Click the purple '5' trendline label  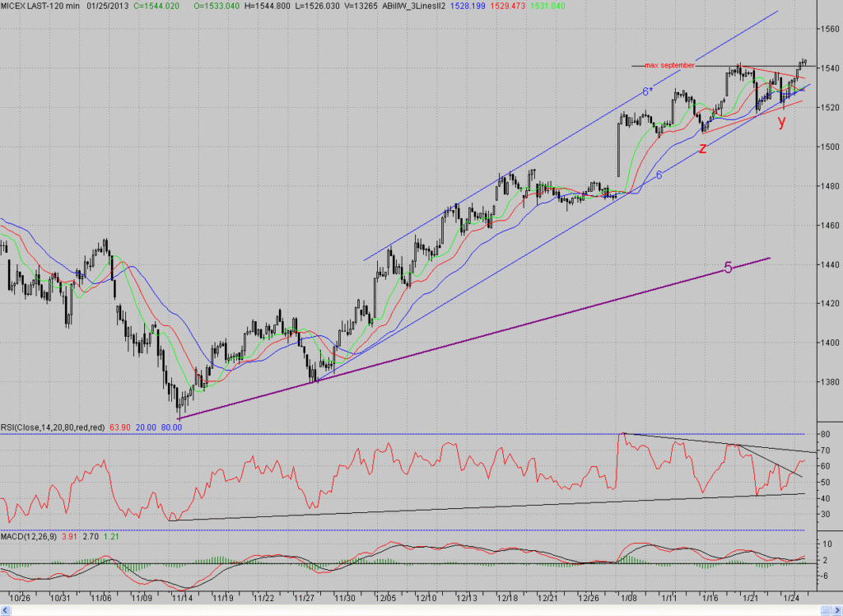pos(728,268)
